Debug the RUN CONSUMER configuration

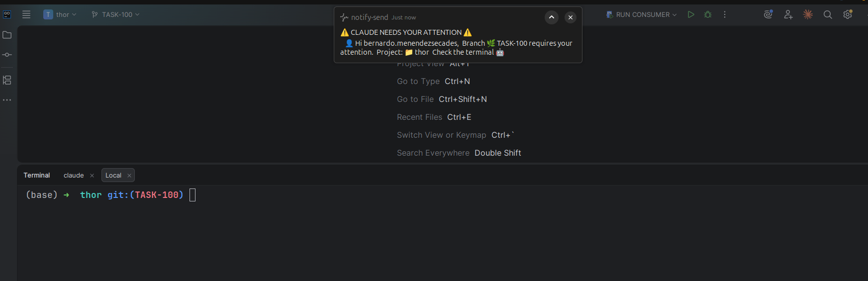pyautogui.click(x=708, y=14)
